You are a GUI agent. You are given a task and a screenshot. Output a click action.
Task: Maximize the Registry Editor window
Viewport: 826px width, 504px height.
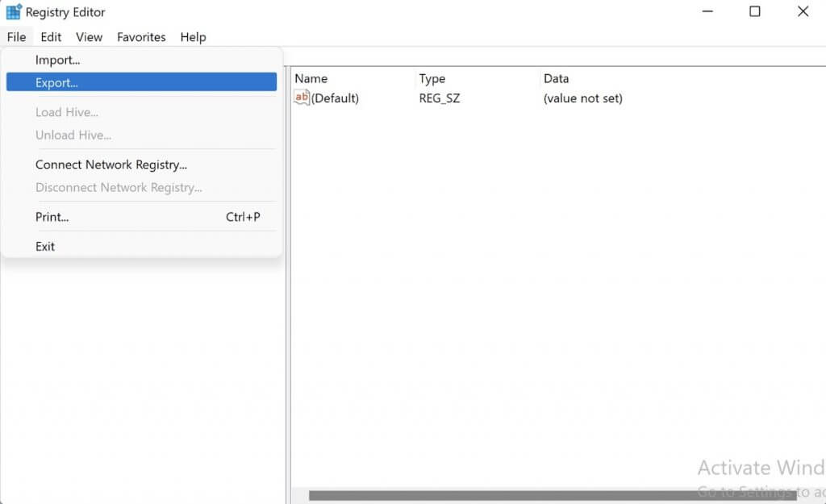[755, 11]
